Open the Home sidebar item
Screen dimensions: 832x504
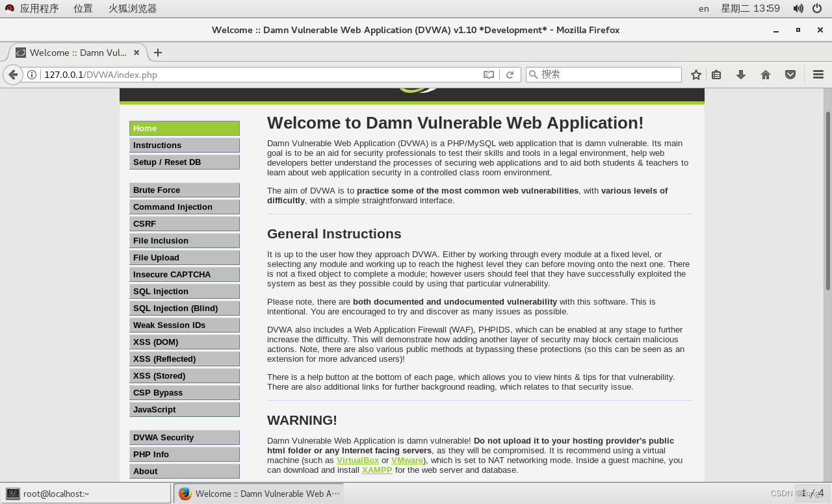185,129
